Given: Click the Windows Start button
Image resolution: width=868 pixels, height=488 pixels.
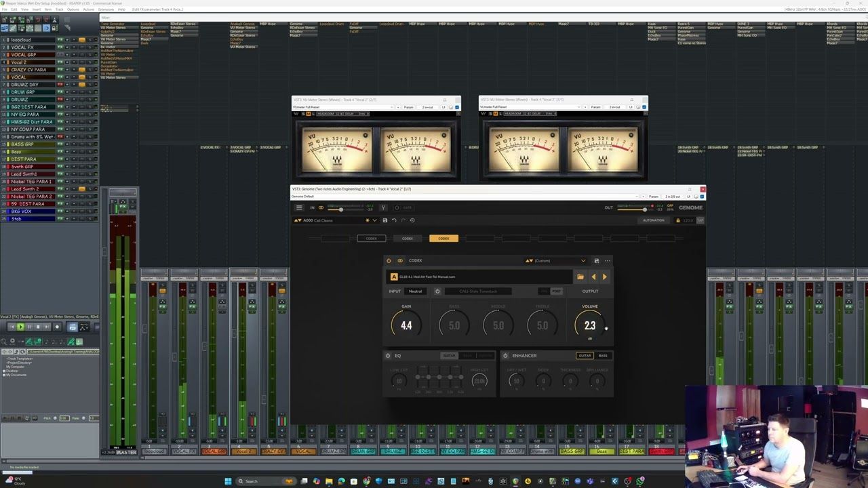Looking at the screenshot, I should tap(228, 481).
